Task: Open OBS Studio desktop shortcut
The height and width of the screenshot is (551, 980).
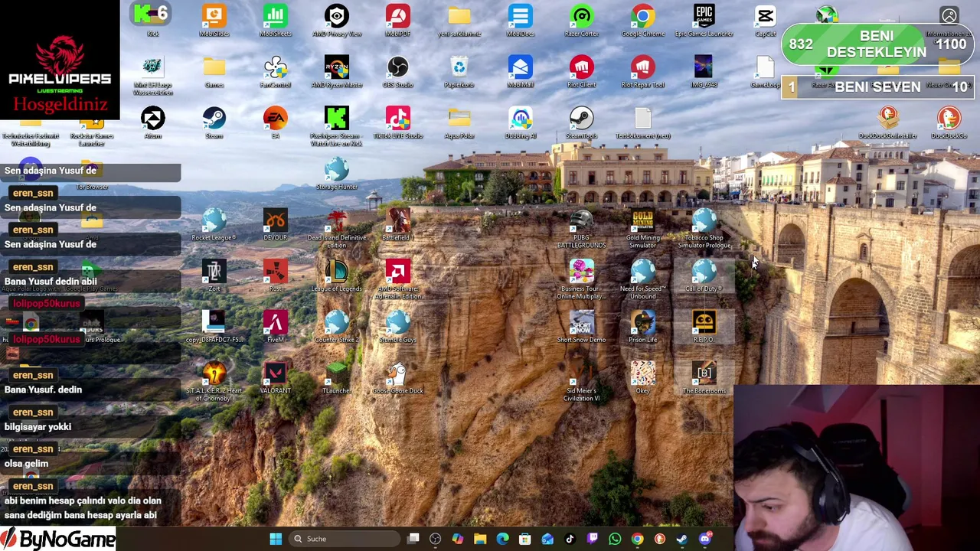Action: pyautogui.click(x=397, y=72)
